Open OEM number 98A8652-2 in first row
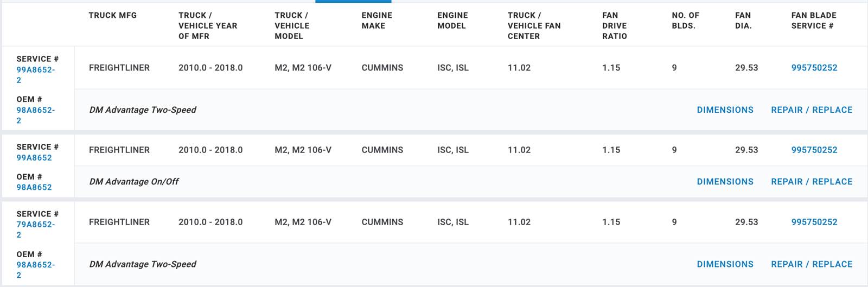The width and height of the screenshot is (868, 287). tap(35, 115)
